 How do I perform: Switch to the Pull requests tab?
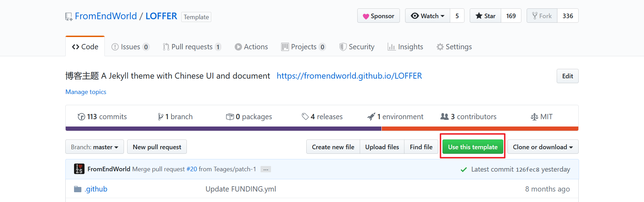[192, 47]
